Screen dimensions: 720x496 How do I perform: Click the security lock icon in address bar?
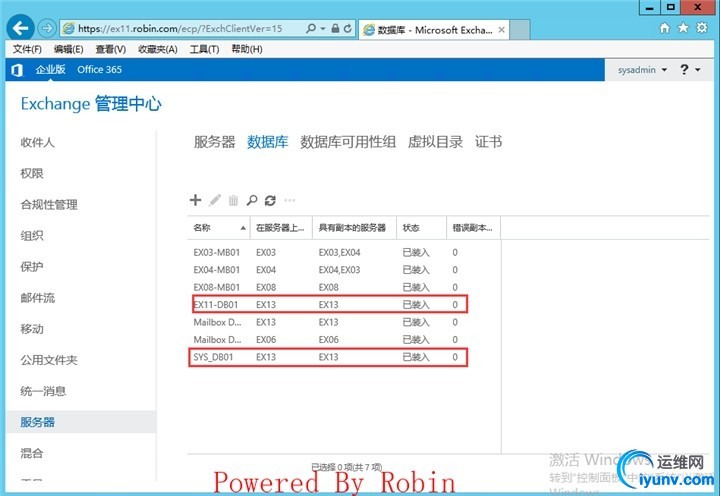[x=335, y=28]
